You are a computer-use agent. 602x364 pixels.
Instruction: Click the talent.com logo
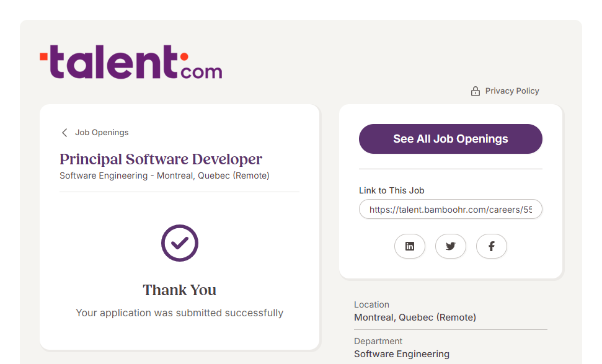131,62
